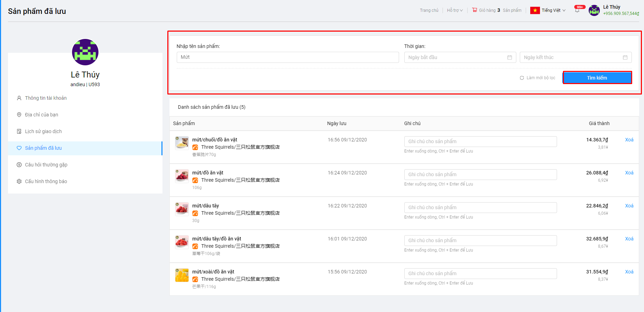Click the refresh filter icon
The width and height of the screenshot is (644, 312).
522,78
